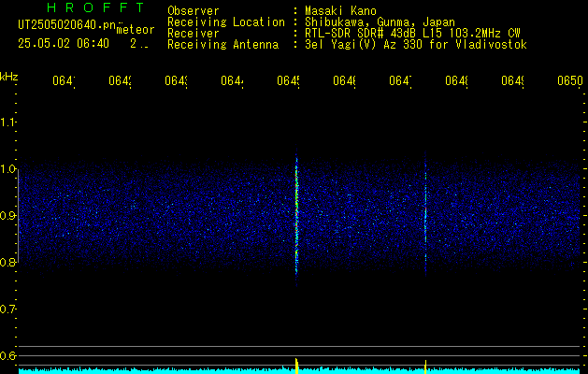Screen dimensions: 588x374
Task: Click the 0.9 kHz frequency tick label
Action: click(x=8, y=216)
